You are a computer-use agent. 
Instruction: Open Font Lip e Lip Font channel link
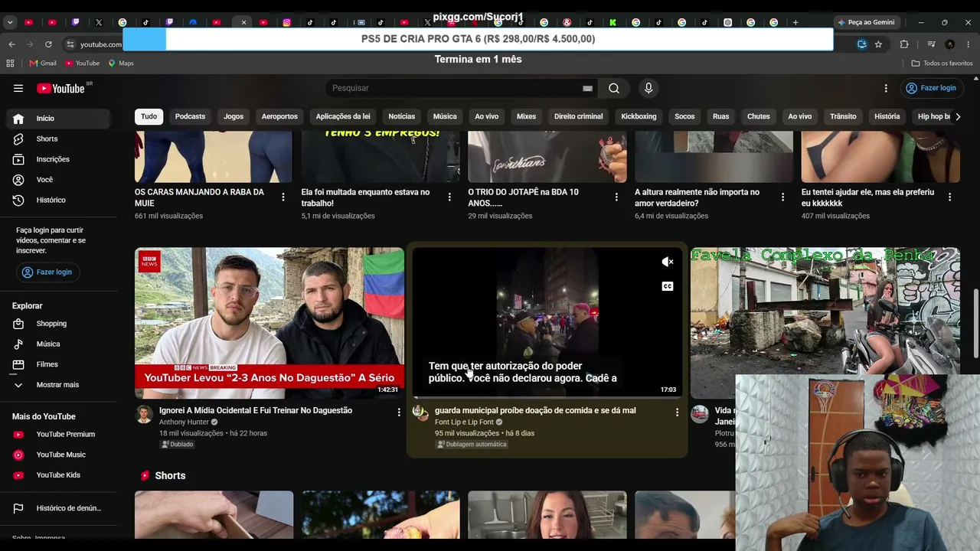[464, 422]
